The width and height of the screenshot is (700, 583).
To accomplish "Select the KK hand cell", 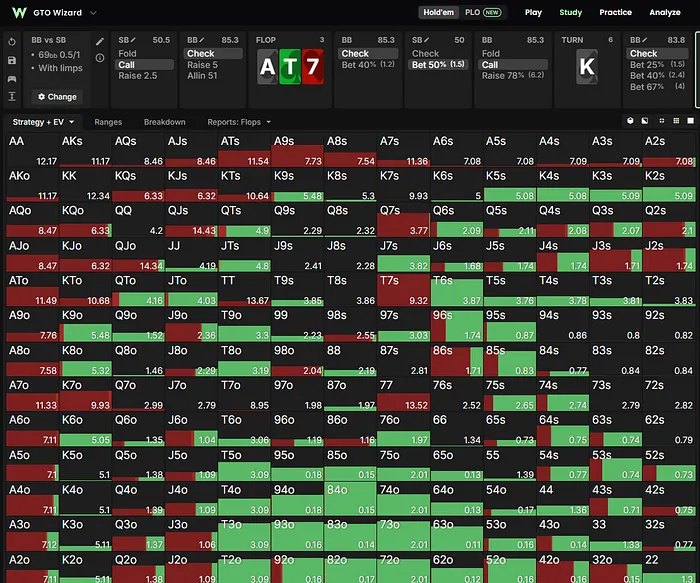I will pyautogui.click(x=85, y=185).
